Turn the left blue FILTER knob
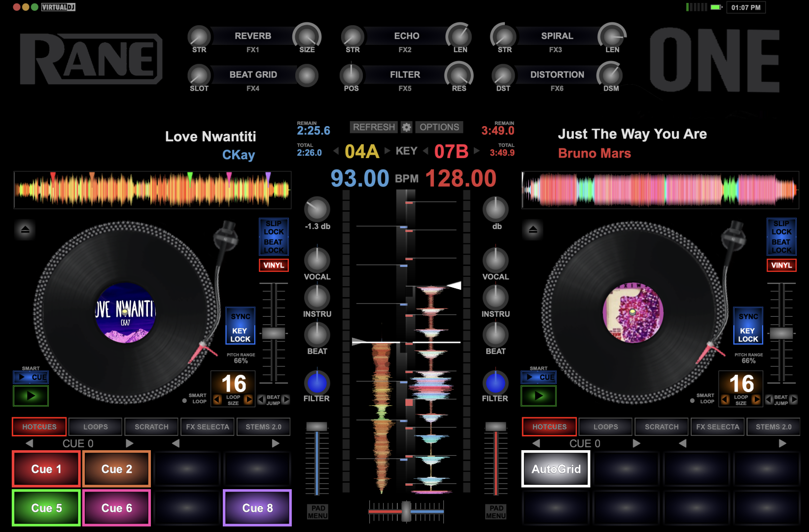Viewport: 809px width, 532px height. pyautogui.click(x=317, y=382)
